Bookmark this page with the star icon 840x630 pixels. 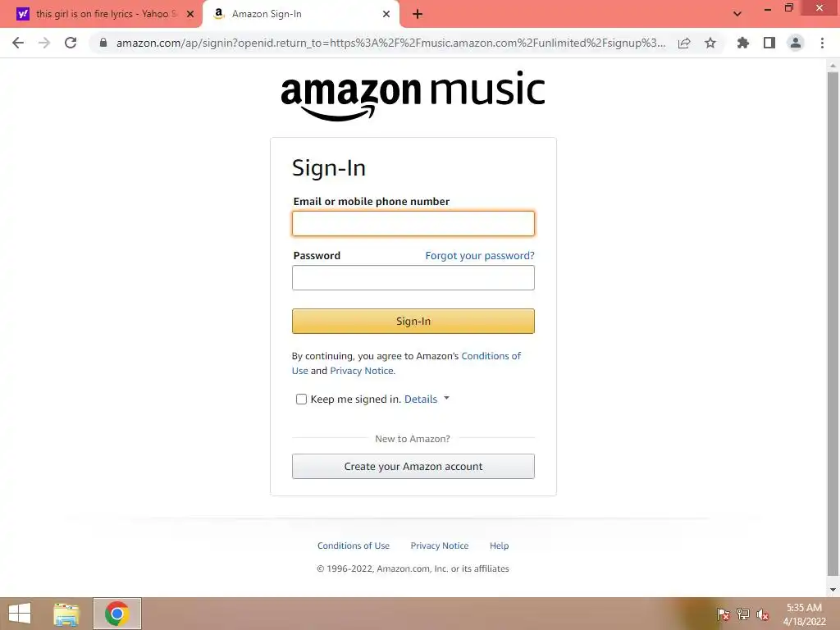[710, 43]
